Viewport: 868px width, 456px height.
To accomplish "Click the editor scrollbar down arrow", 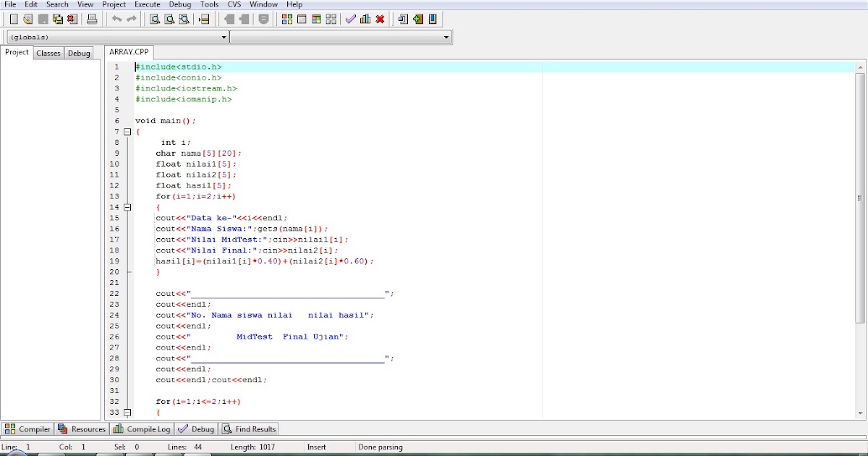I will pos(861,413).
